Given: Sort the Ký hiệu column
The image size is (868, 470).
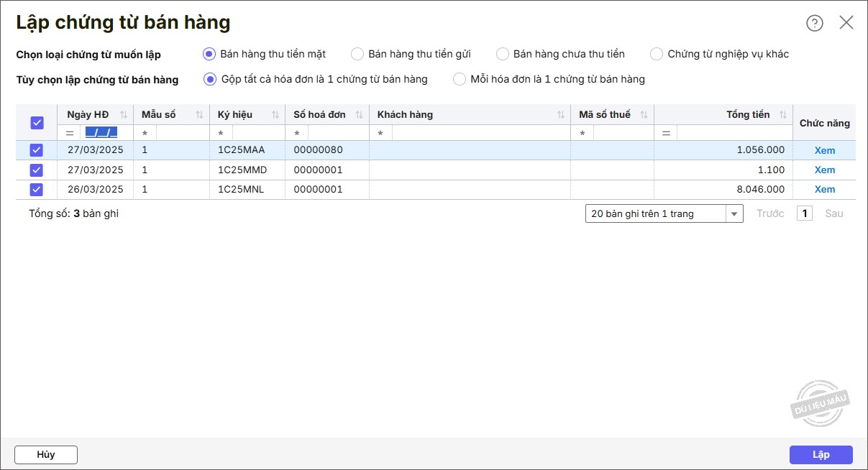Looking at the screenshot, I should [275, 115].
